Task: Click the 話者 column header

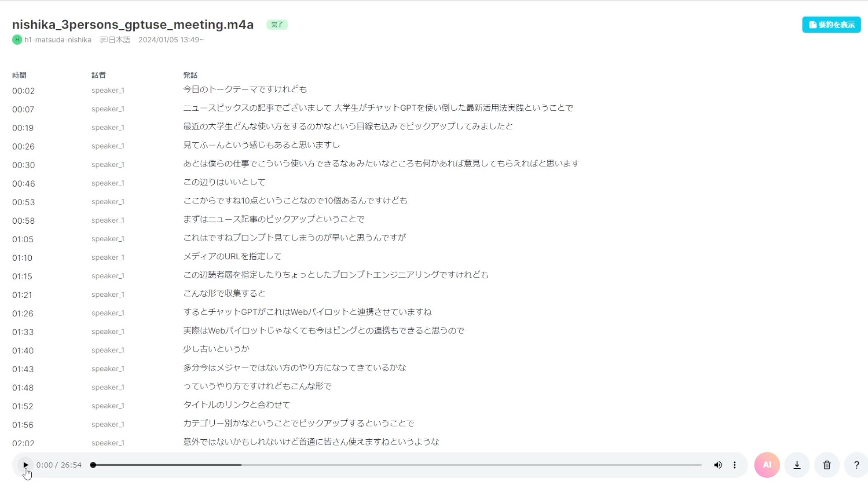Action: click(x=99, y=75)
